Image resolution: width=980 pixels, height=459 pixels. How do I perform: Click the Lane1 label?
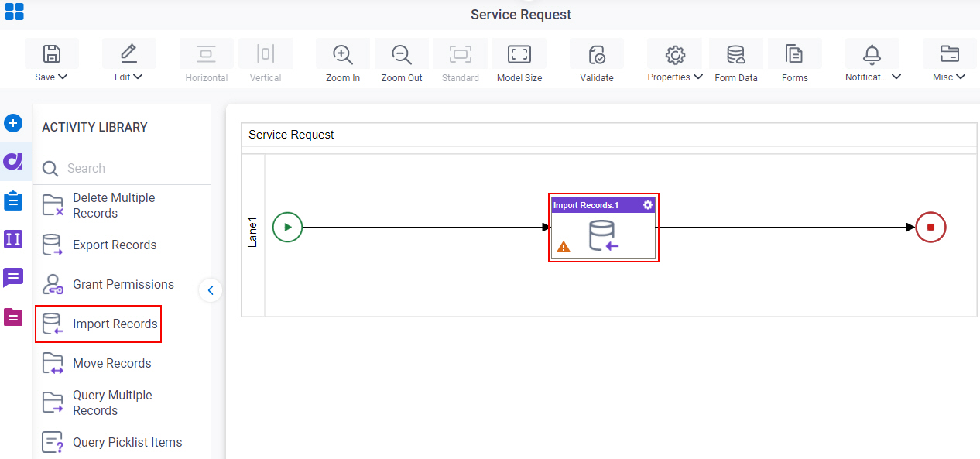(253, 232)
